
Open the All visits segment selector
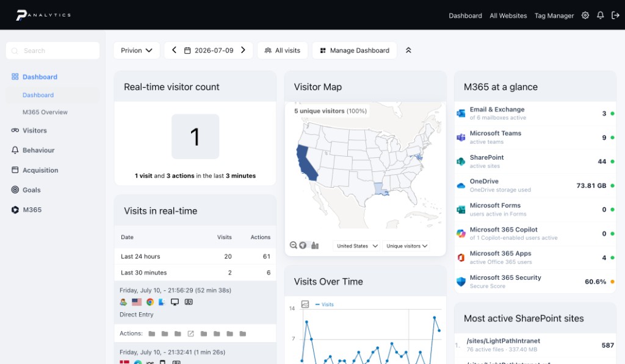282,50
